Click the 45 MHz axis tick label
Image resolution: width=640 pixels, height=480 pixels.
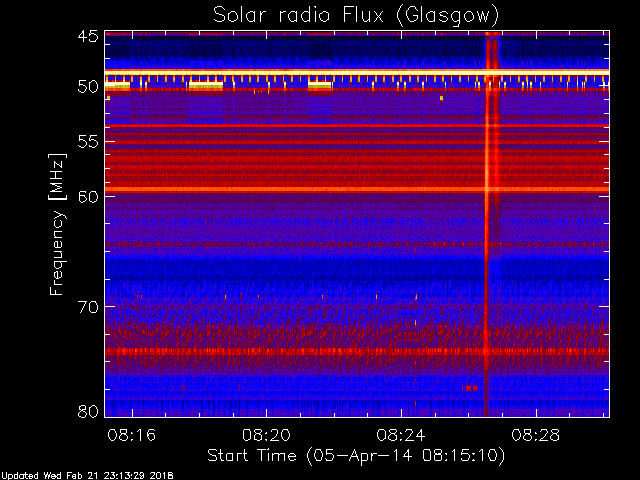click(x=88, y=36)
